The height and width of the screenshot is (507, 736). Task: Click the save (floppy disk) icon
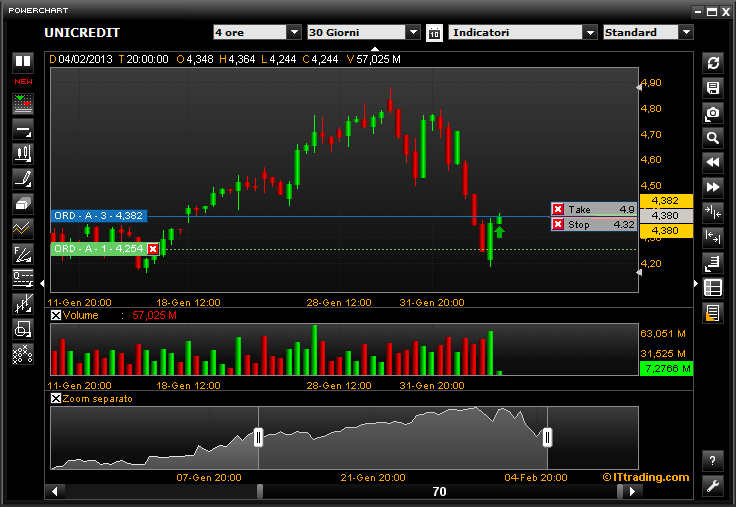point(712,88)
